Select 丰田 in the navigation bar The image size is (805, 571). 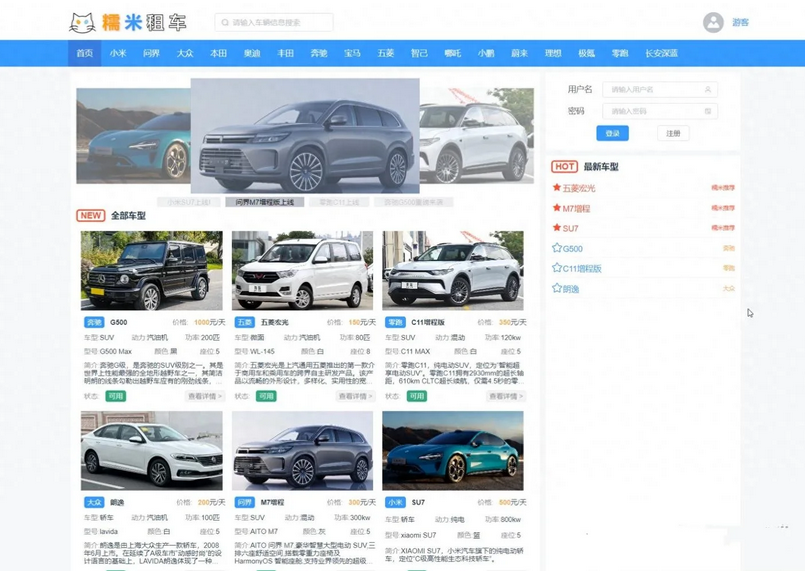pos(285,53)
